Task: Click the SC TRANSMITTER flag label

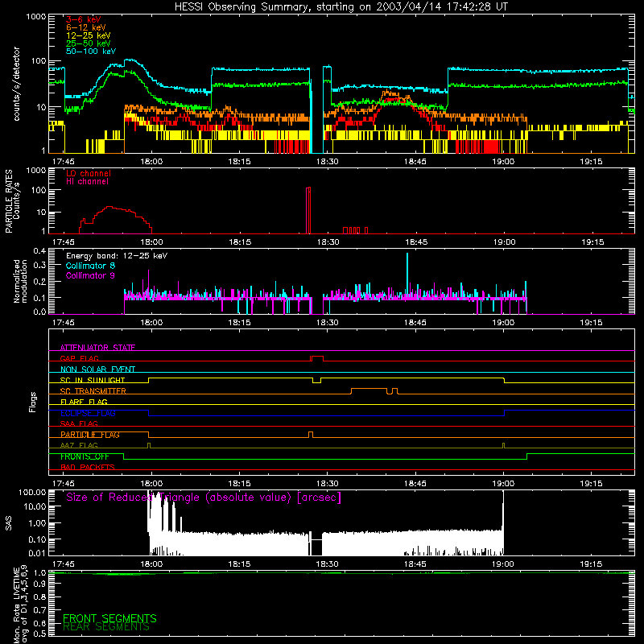Action: pyautogui.click(x=93, y=391)
